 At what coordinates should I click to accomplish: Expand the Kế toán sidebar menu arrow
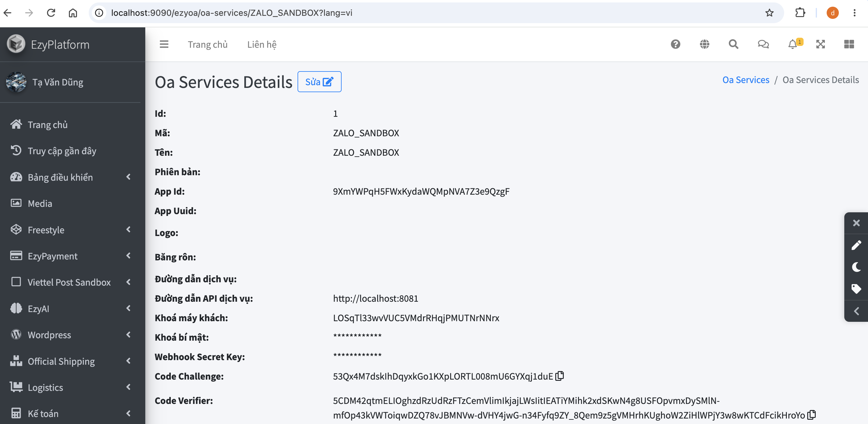[x=128, y=413]
